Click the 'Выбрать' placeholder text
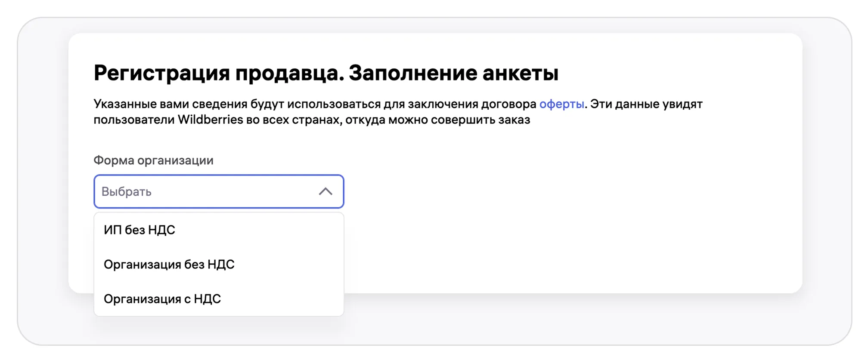The width and height of the screenshot is (868, 360). [126, 192]
